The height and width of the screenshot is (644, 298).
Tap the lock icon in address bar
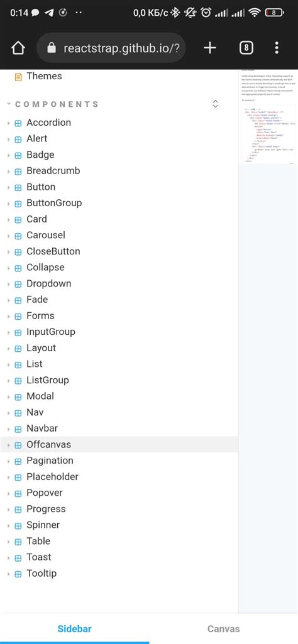52,48
